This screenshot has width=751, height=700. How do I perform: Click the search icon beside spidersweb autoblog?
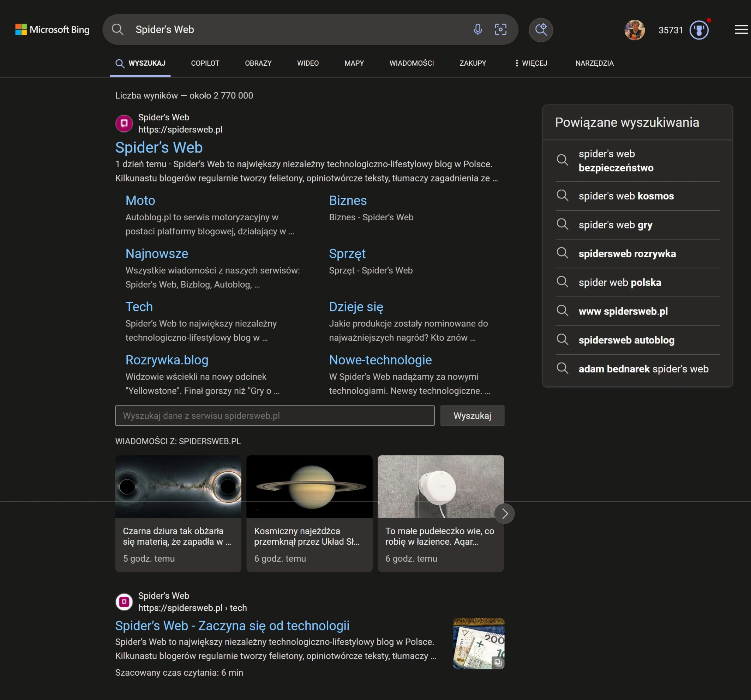(x=563, y=339)
